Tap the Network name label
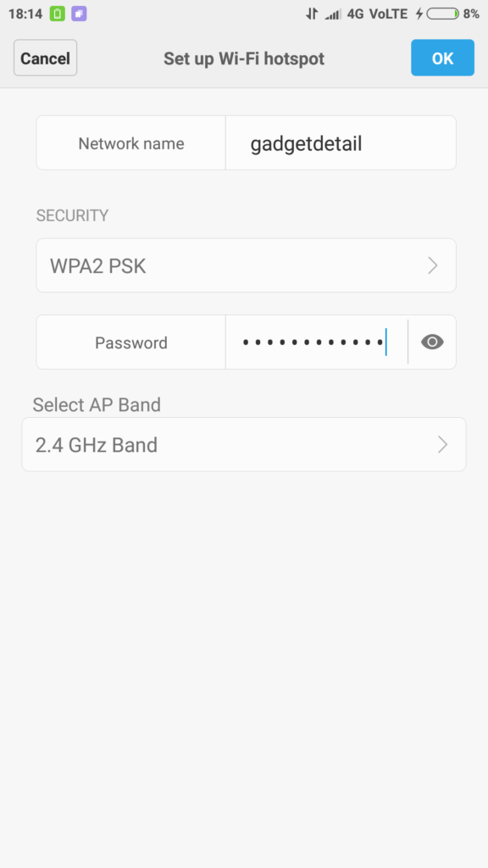 (x=131, y=144)
